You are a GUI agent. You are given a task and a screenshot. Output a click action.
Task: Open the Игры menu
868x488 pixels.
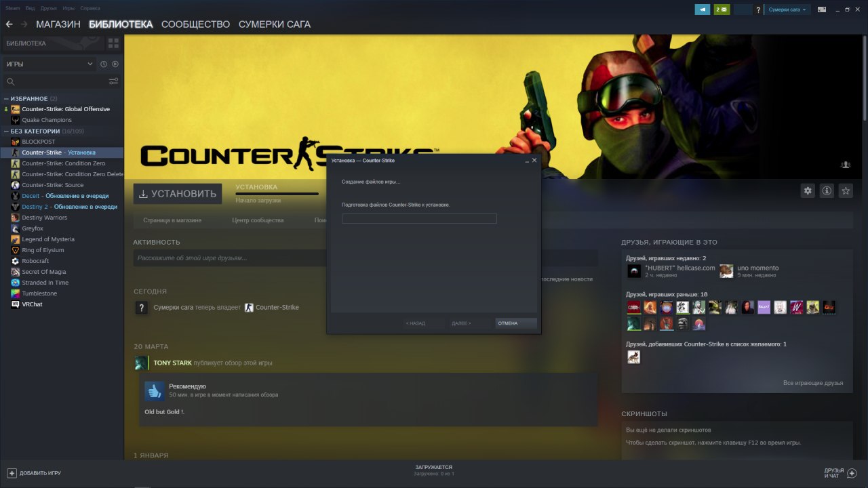tap(68, 8)
